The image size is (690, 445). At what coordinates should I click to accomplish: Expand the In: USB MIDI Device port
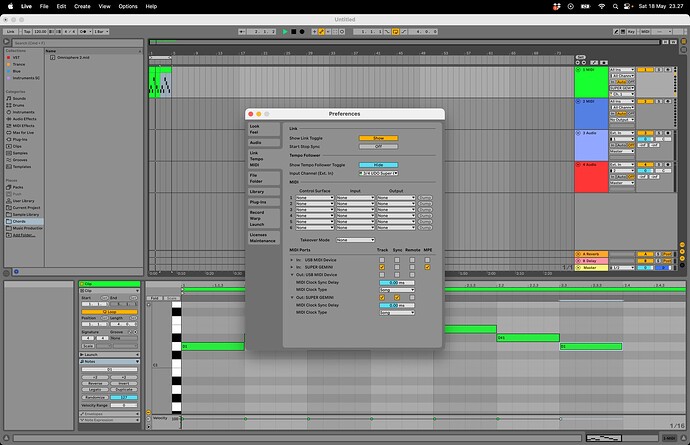[291, 260]
